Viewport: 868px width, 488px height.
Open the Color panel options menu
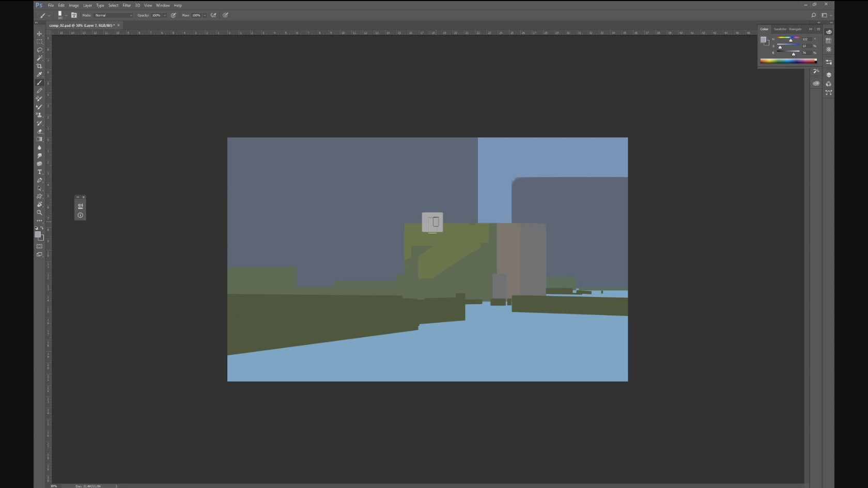click(818, 29)
